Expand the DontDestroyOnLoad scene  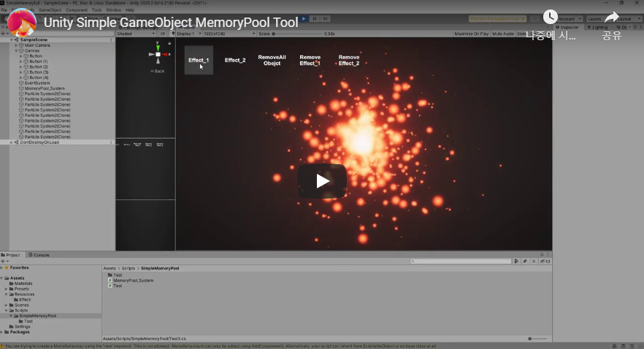12,142
